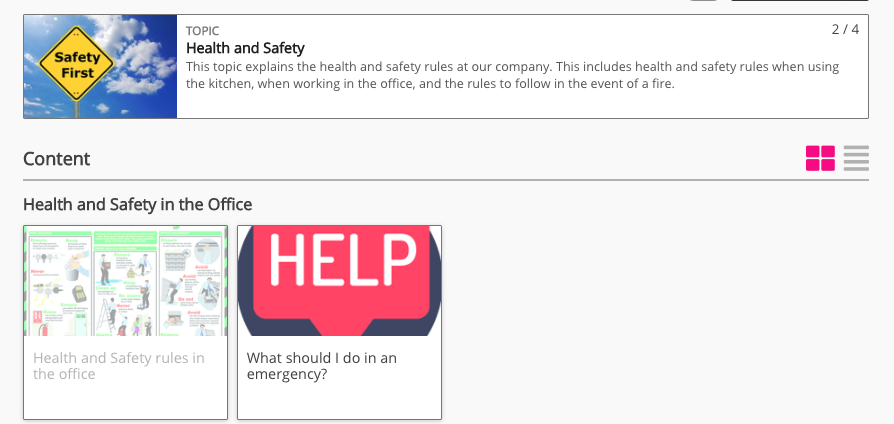Open What should I do in an emergency?
The width and height of the screenshot is (894, 424).
point(321,366)
